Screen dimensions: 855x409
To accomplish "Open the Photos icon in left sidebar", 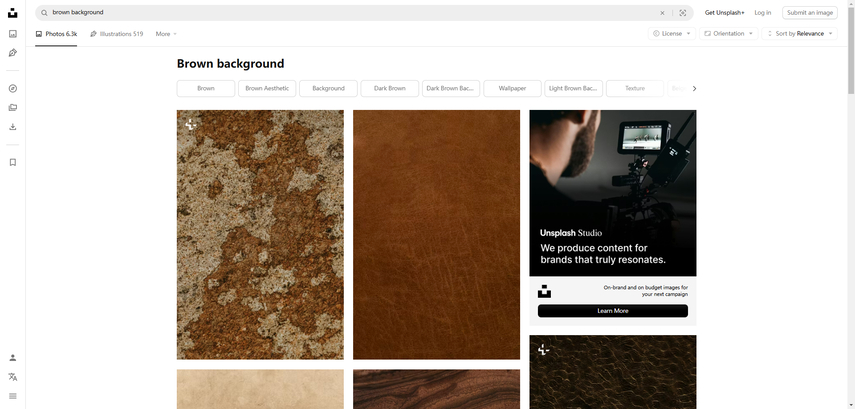I will (13, 34).
